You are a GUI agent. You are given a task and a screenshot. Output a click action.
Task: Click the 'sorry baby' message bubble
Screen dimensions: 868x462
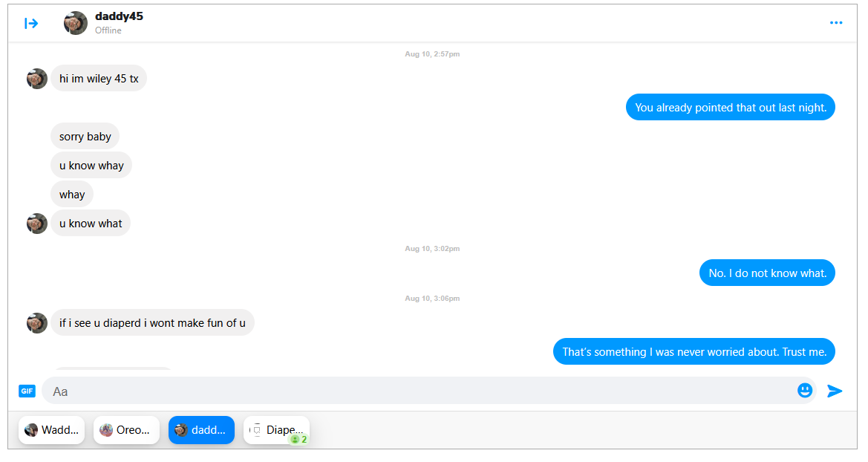coord(85,137)
